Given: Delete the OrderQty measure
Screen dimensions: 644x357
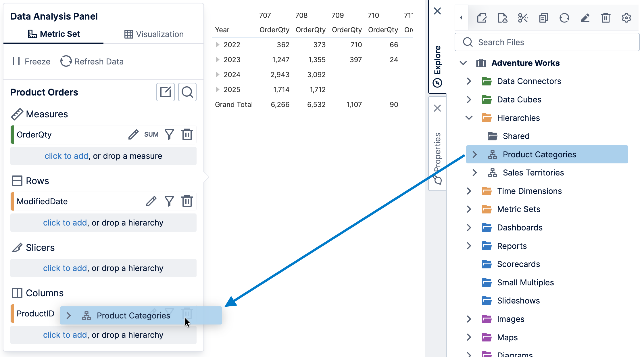Looking at the screenshot, I should pos(187,134).
